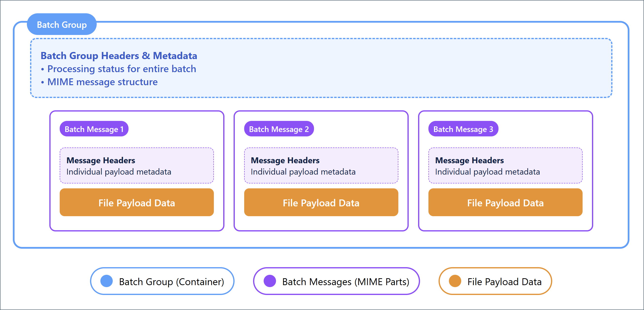The image size is (644, 310).
Task: Click the Batch Group title badge
Action: (x=61, y=24)
